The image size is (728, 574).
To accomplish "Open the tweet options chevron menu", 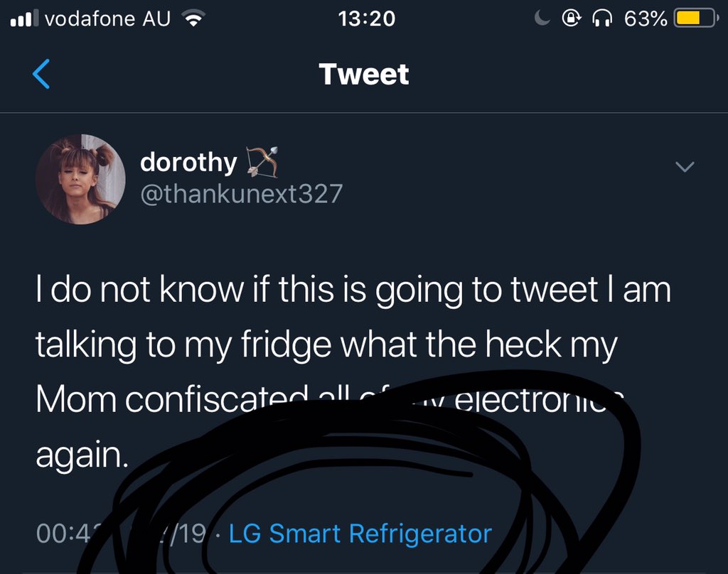I will coord(685,166).
